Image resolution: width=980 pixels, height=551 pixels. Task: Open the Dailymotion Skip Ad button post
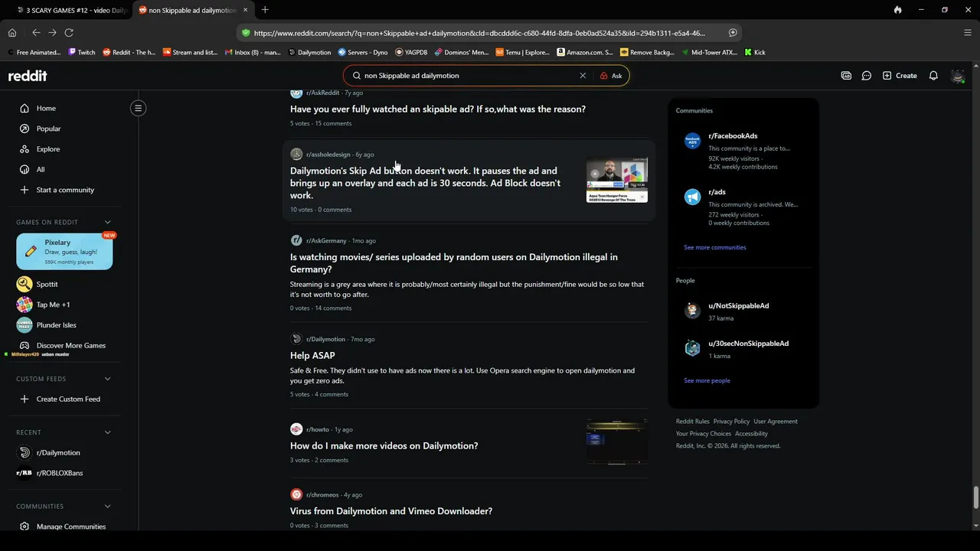pyautogui.click(x=425, y=183)
